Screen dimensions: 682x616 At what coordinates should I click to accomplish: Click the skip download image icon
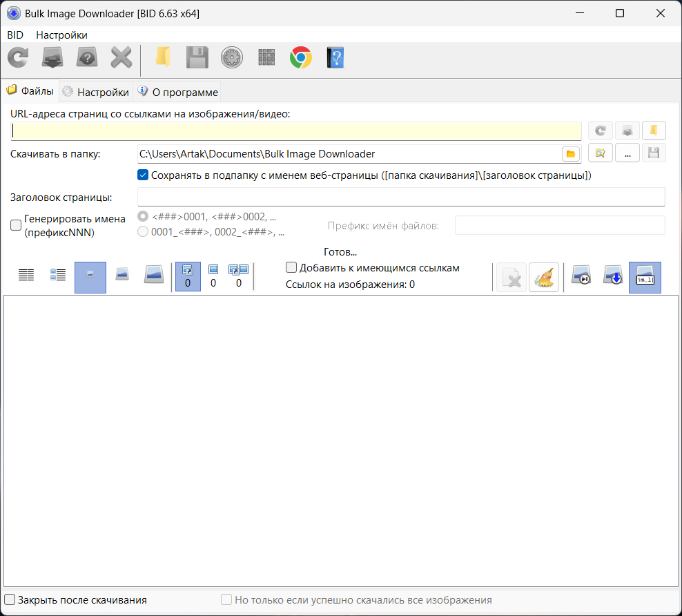[x=581, y=276]
